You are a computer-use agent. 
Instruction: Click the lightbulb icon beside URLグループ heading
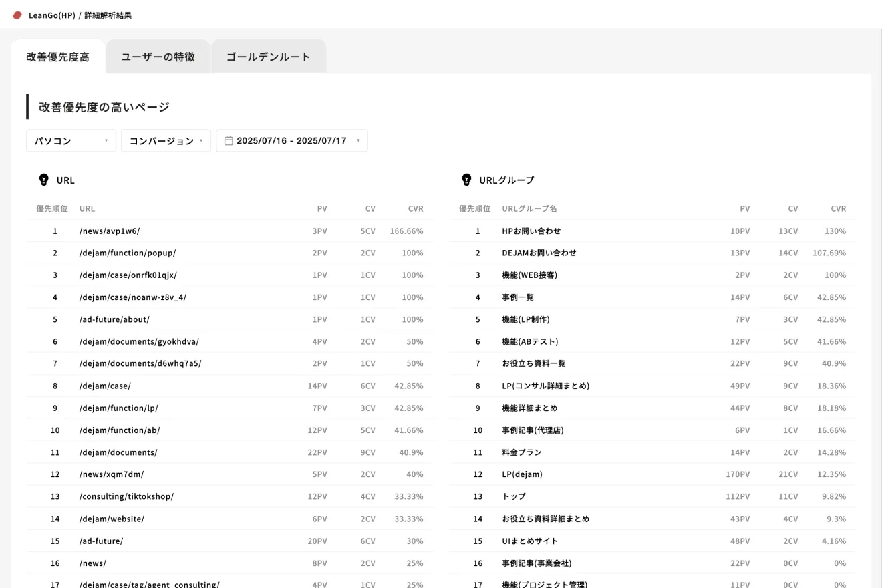tap(466, 180)
